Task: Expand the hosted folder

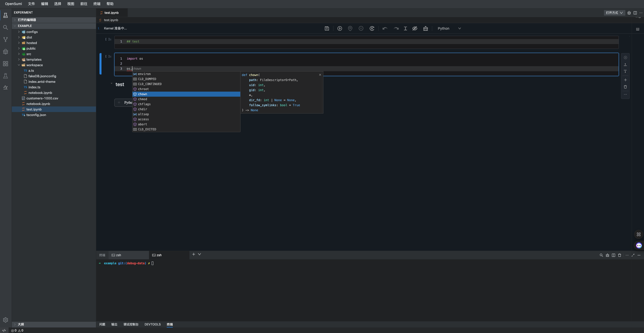Action: [19, 43]
